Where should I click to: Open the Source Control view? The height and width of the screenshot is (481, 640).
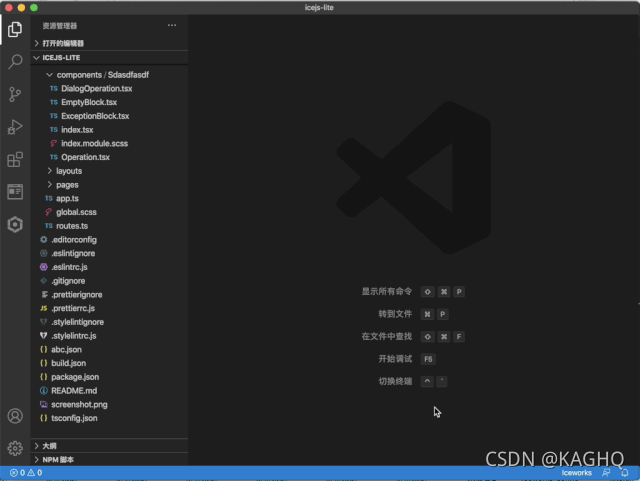point(15,94)
